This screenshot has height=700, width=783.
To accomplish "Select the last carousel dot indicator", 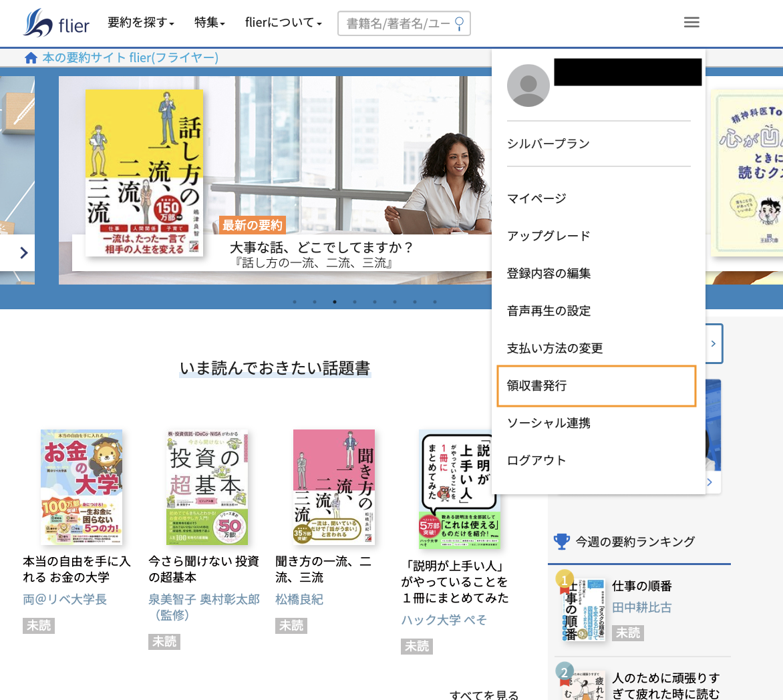I will (x=435, y=301).
